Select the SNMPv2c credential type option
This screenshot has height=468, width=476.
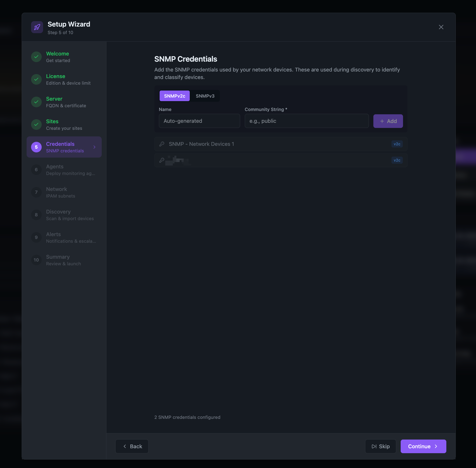174,96
